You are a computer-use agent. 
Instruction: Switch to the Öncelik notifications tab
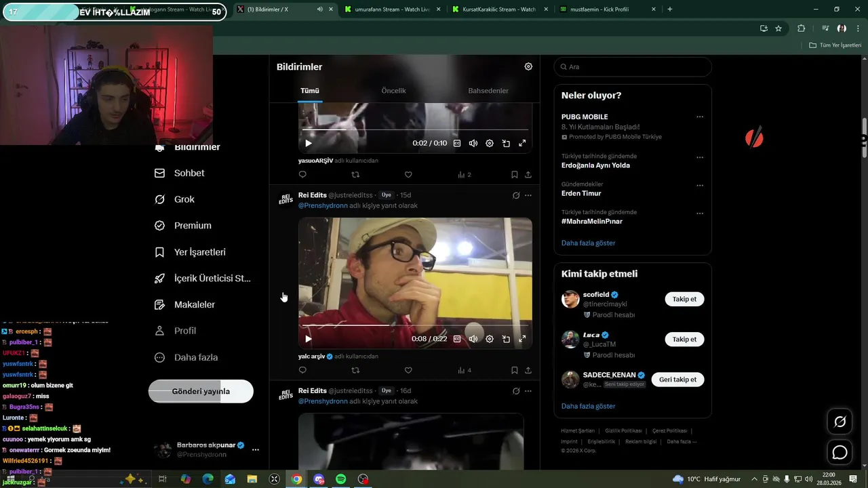point(394,90)
